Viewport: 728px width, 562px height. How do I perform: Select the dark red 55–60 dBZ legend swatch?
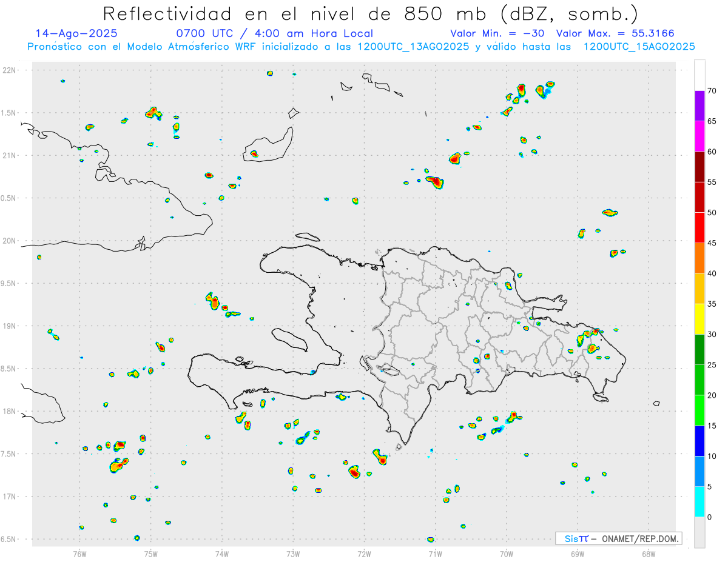699,167
